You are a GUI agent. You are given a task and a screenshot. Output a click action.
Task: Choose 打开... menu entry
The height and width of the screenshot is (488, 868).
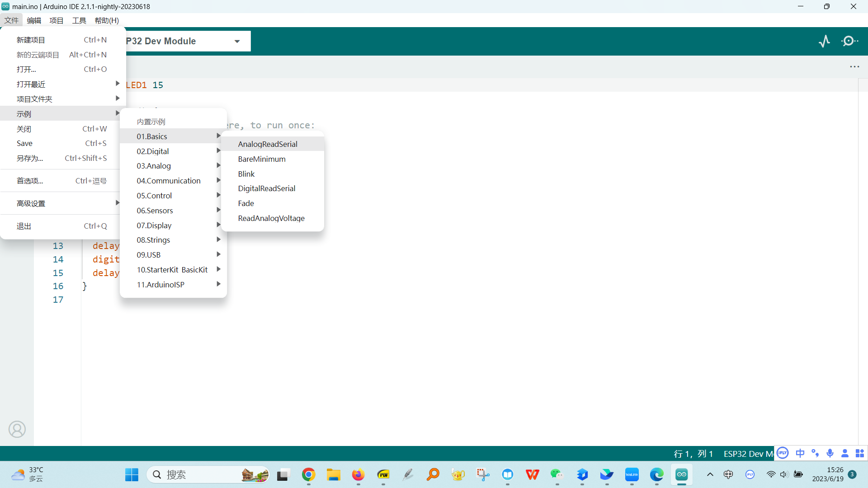[63, 69]
